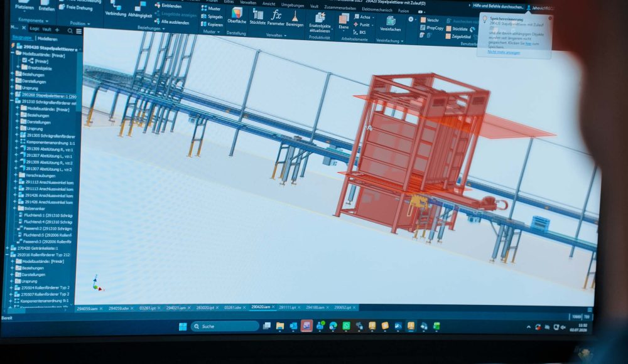Open the browser panel hamburger menu
The image size is (628, 364).
click(x=79, y=31)
